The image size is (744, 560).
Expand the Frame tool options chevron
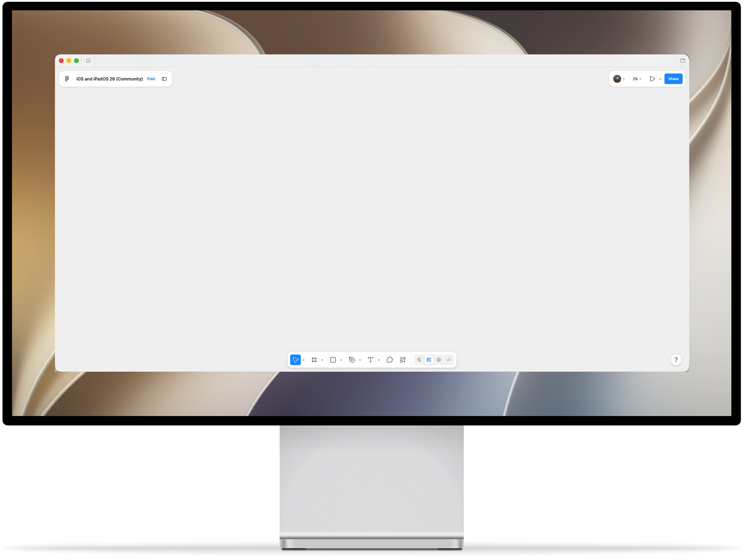(322, 360)
